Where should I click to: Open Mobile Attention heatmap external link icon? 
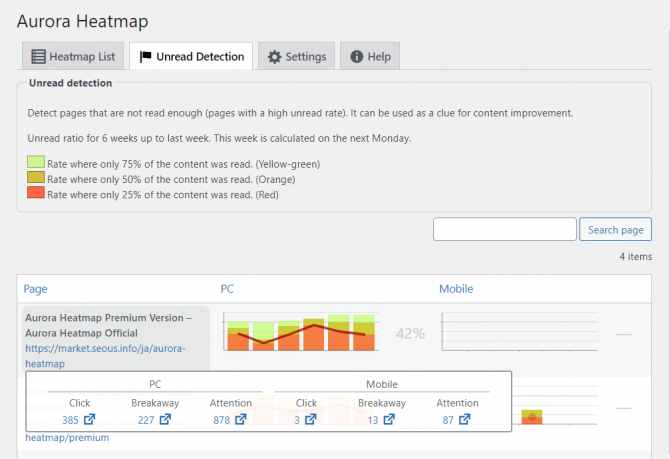[464, 419]
